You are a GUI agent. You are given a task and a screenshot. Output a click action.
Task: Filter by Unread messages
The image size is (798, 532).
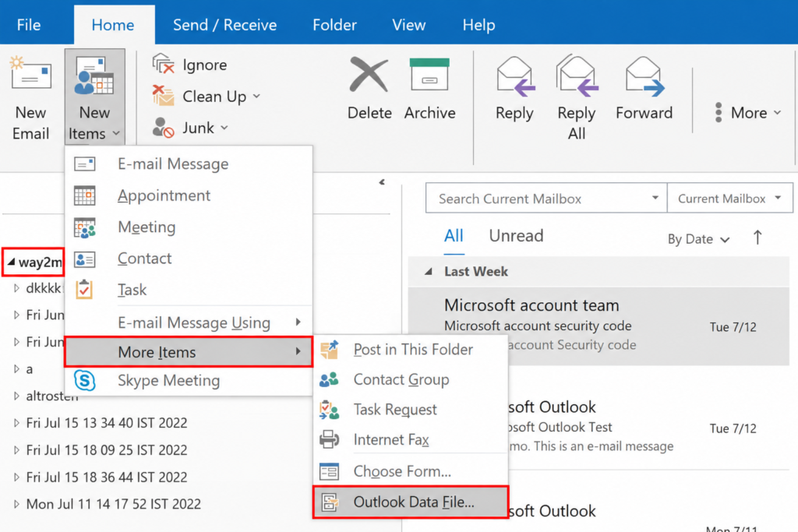516,236
